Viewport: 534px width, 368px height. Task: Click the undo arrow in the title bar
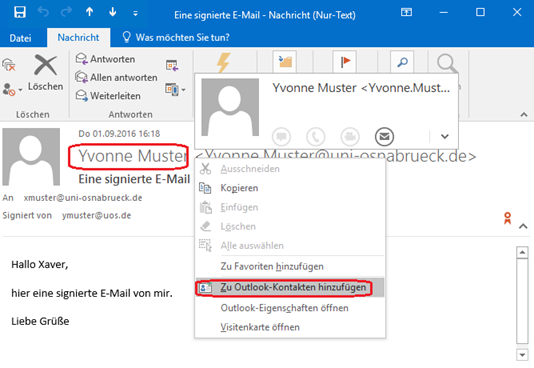coord(43,12)
